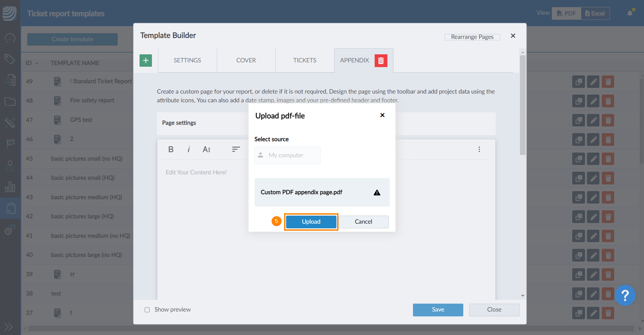This screenshot has width=644, height=335.
Task: Toggle bold text formatting in editor
Action: pyautogui.click(x=171, y=149)
